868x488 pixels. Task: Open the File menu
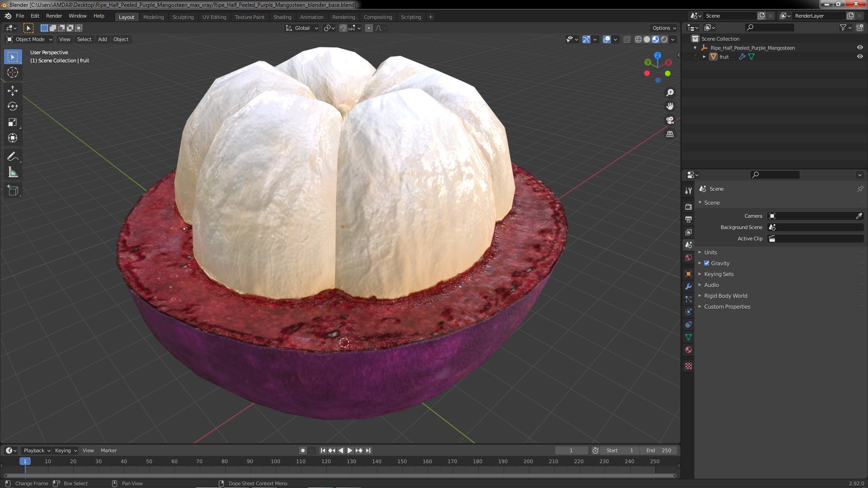coord(20,16)
